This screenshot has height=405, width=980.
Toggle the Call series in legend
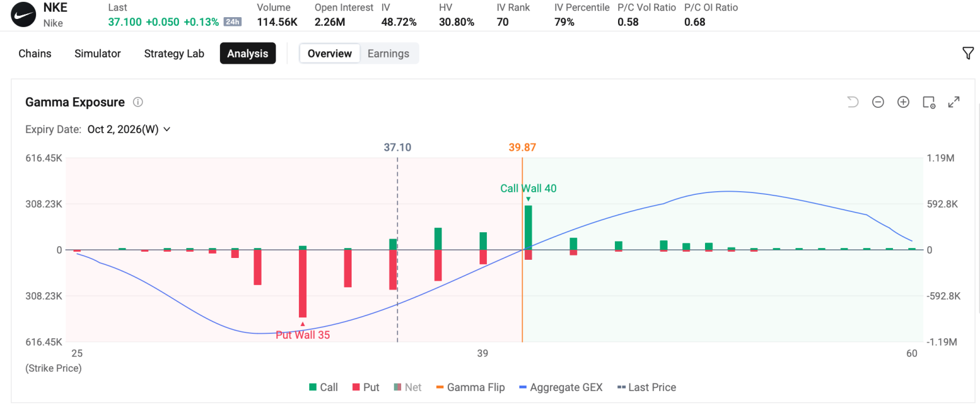(x=323, y=387)
